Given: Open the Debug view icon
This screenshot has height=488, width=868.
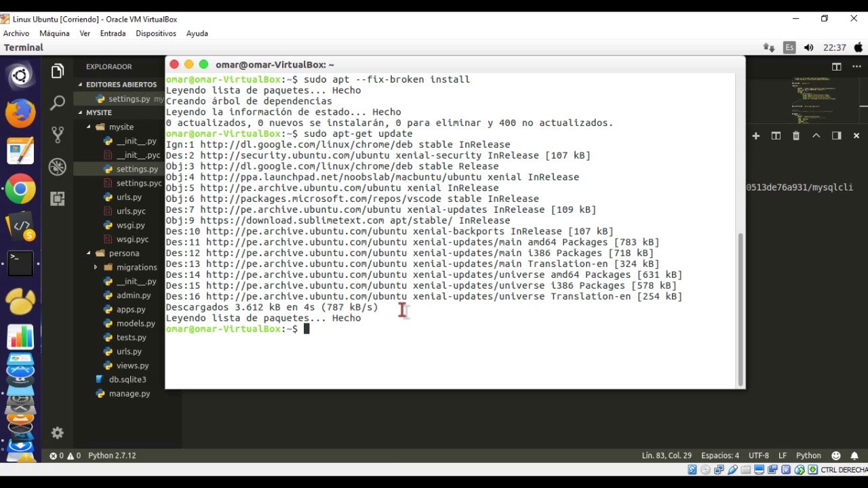Looking at the screenshot, I should pyautogui.click(x=58, y=166).
